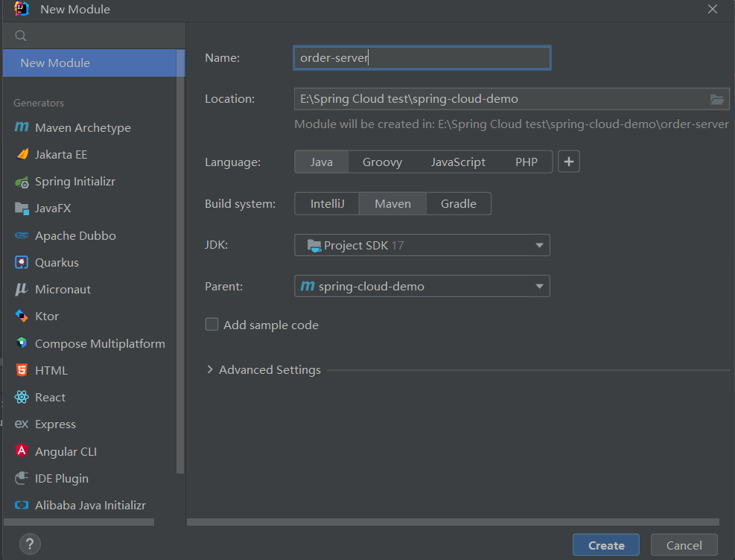Browse location with folder icon
The height and width of the screenshot is (560, 735).
[716, 99]
